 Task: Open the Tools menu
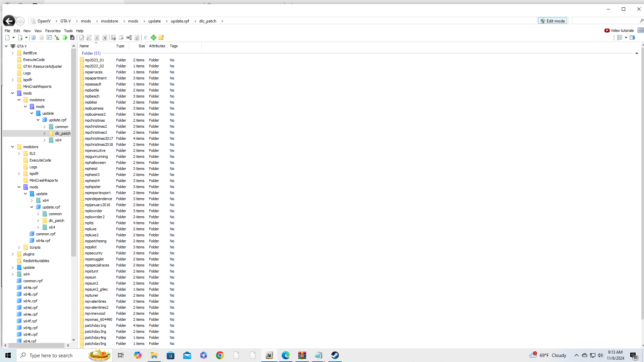click(68, 31)
